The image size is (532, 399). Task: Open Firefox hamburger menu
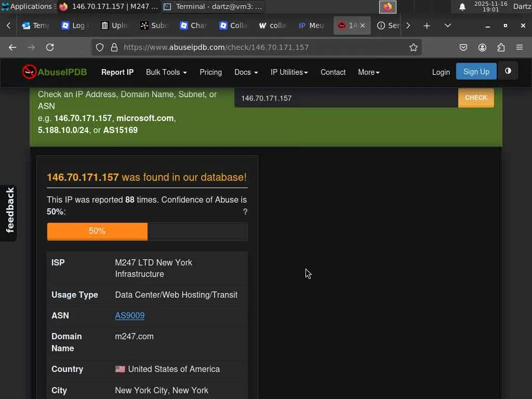520,47
